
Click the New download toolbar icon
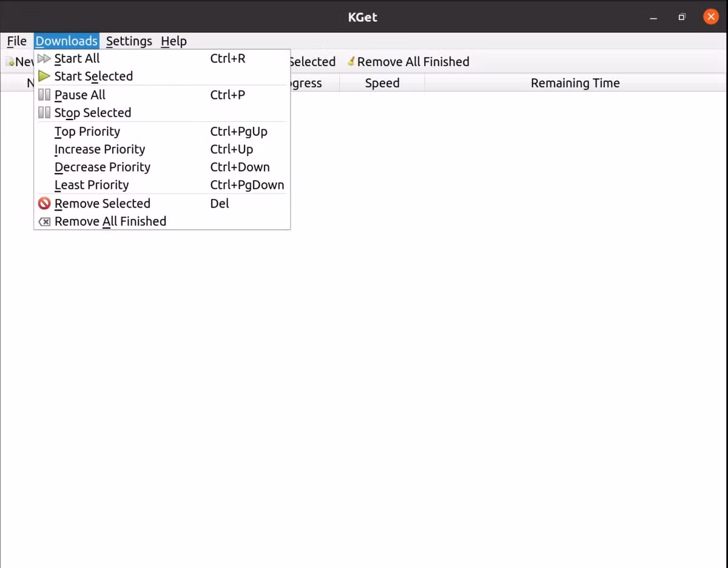pos(10,62)
